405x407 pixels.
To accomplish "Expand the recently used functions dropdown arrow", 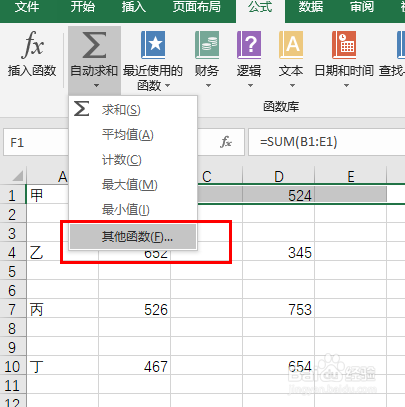I will pos(168,86).
